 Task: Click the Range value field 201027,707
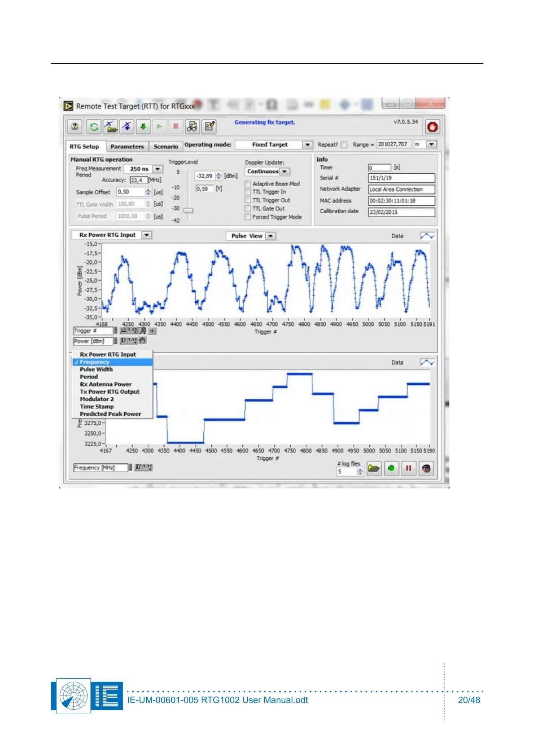(394, 144)
